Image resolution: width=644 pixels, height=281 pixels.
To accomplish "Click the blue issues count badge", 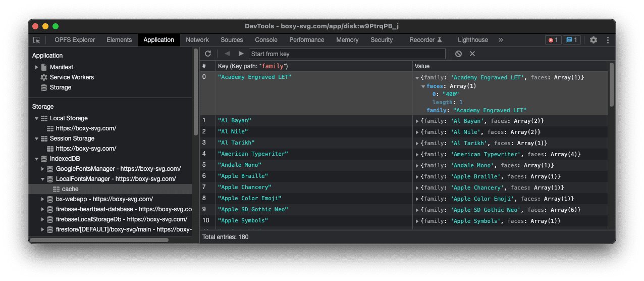I will point(572,40).
